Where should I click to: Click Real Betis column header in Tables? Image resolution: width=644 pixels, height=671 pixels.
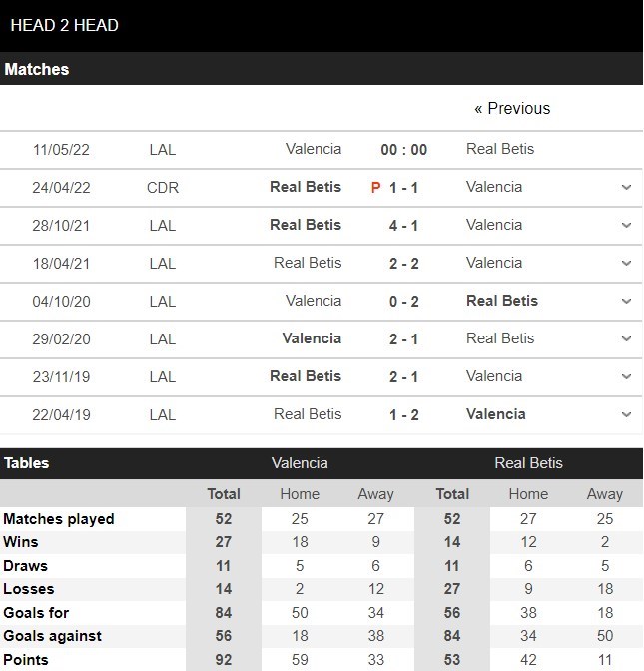(x=528, y=463)
